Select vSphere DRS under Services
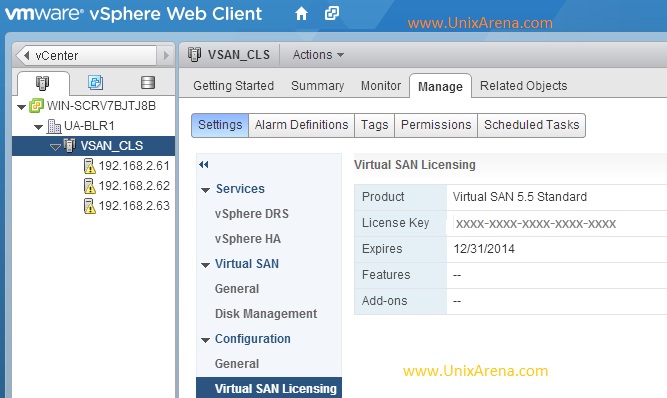The width and height of the screenshot is (667, 398). coord(252,213)
